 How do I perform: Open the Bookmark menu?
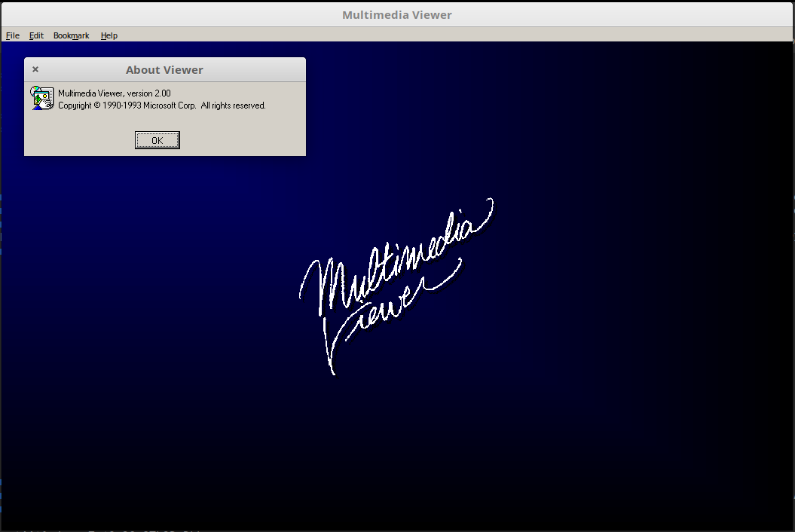[x=71, y=35]
